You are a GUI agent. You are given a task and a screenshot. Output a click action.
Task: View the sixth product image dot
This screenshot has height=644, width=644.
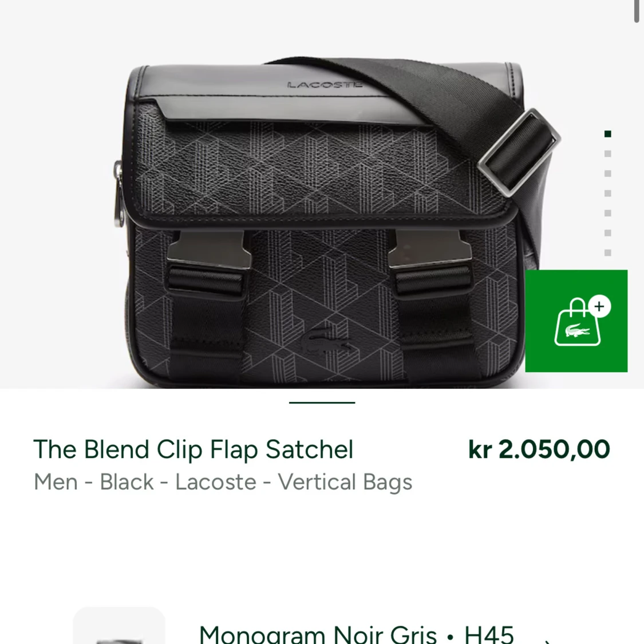coord(608,233)
